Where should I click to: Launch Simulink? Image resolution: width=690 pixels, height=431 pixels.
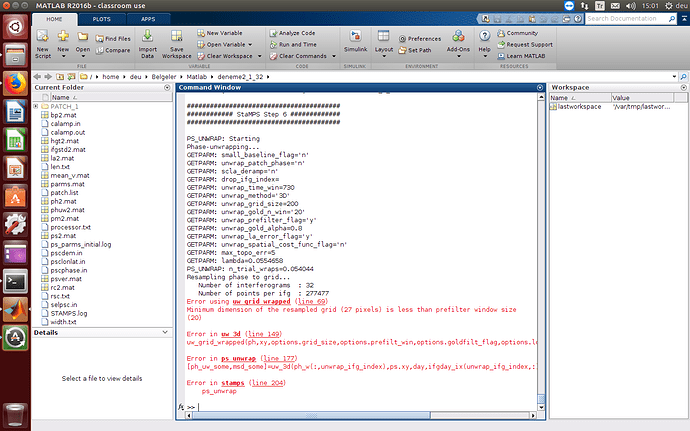355,41
